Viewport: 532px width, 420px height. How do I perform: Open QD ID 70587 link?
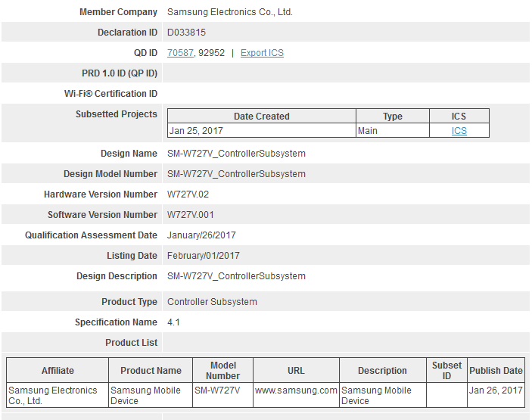[180, 52]
